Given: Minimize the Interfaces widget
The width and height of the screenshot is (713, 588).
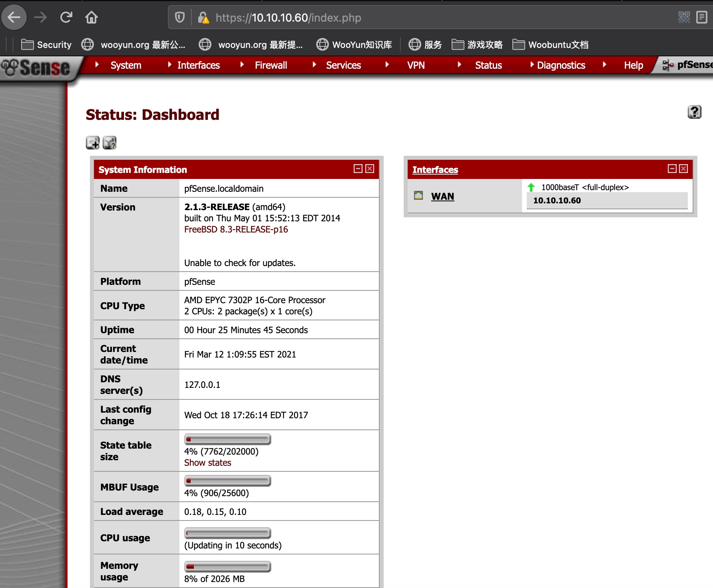Looking at the screenshot, I should point(672,169).
